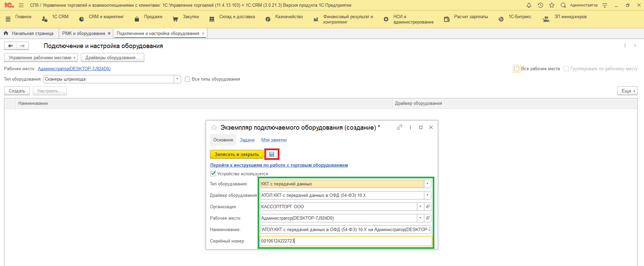Open history clock icon in title bar

pos(540,5)
